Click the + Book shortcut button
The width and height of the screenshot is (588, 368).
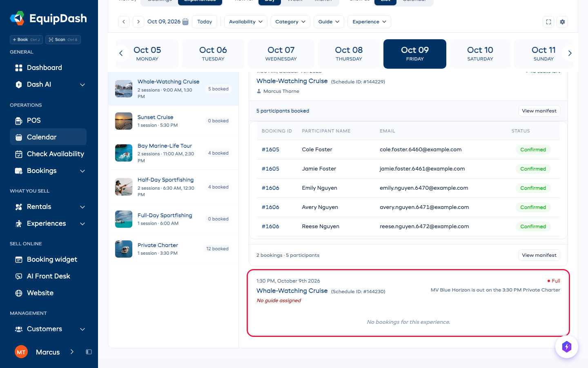[26, 40]
